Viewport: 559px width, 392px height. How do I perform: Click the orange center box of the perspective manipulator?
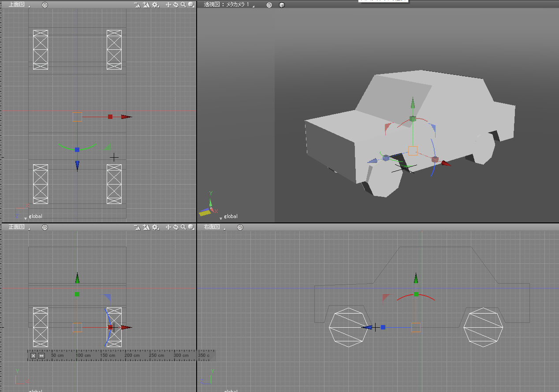click(x=413, y=151)
